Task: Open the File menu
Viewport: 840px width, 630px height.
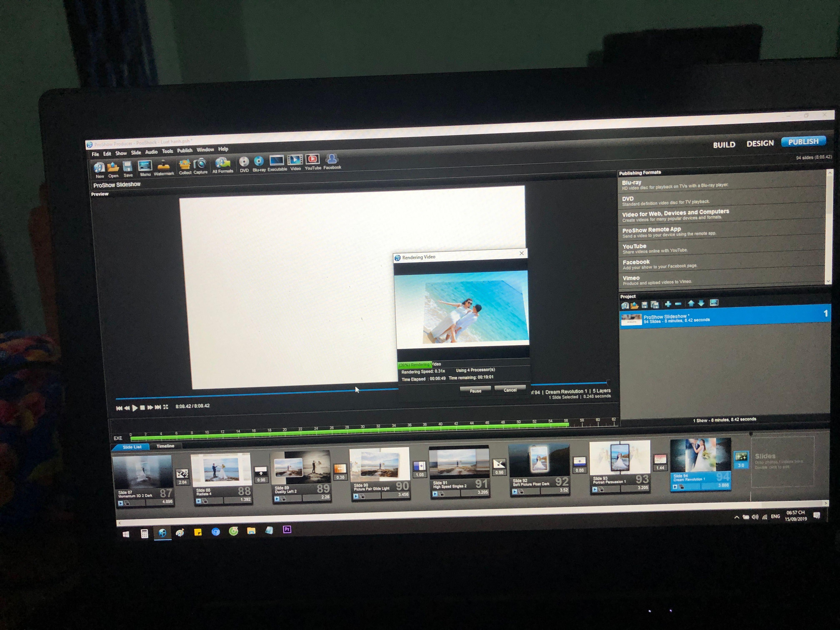Action: 95,154
